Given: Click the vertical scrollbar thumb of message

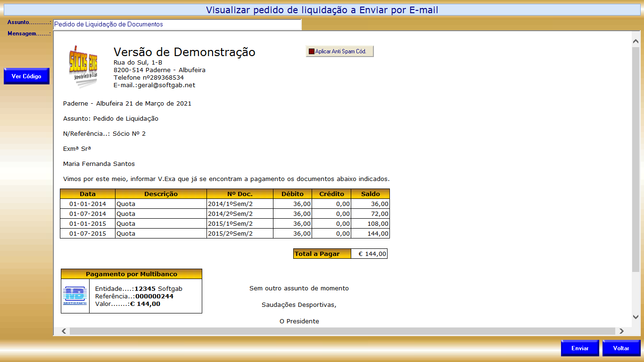Looking at the screenshot, I should 635,159.
